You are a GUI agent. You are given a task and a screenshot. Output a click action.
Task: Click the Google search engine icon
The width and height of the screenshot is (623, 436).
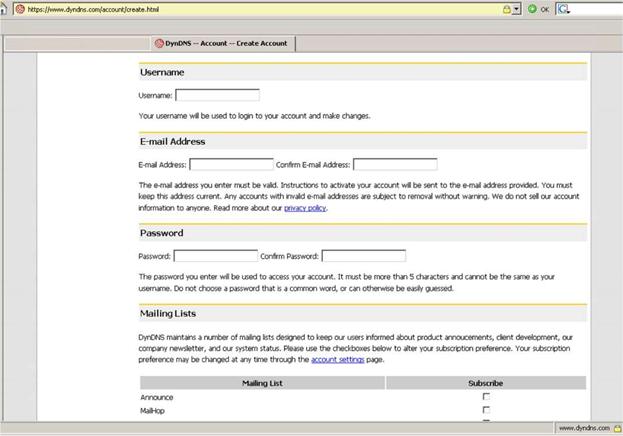tap(563, 9)
